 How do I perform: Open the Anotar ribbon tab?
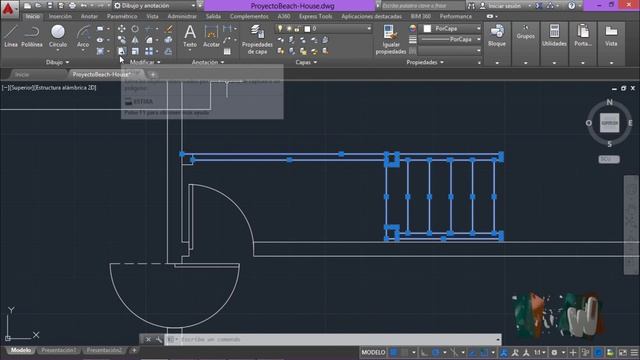89,16
